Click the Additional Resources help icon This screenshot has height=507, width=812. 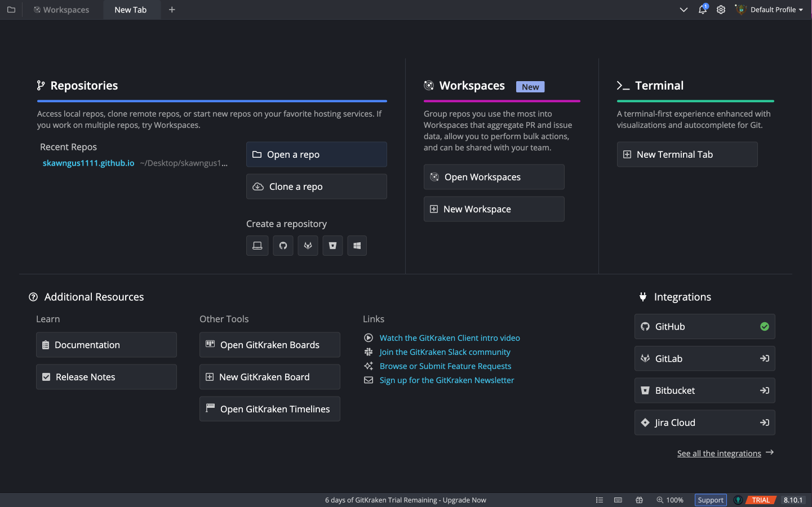pos(33,297)
